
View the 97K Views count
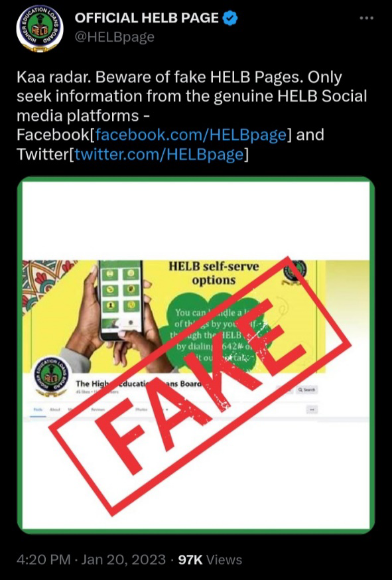coord(210,559)
